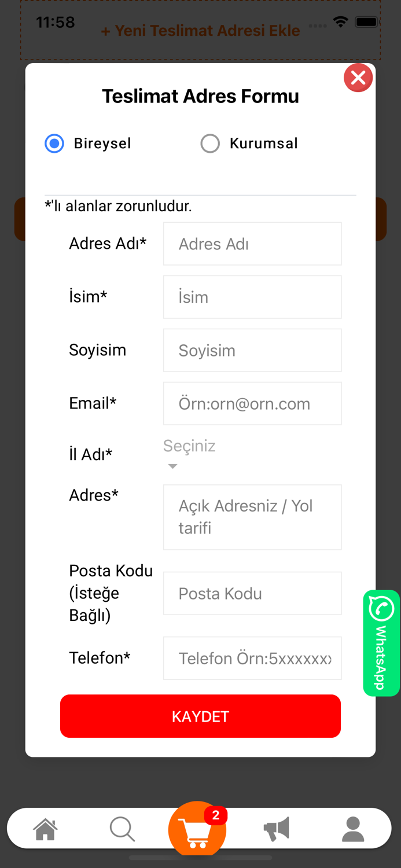The image size is (401, 868).
Task: Open the user profile icon
Action: click(353, 829)
